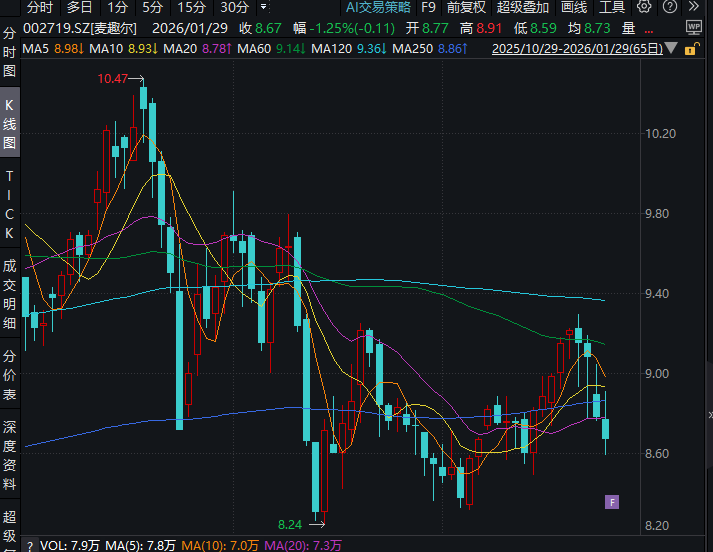Open 分时图 side tab
The width and height of the screenshot is (713, 552).
10,52
